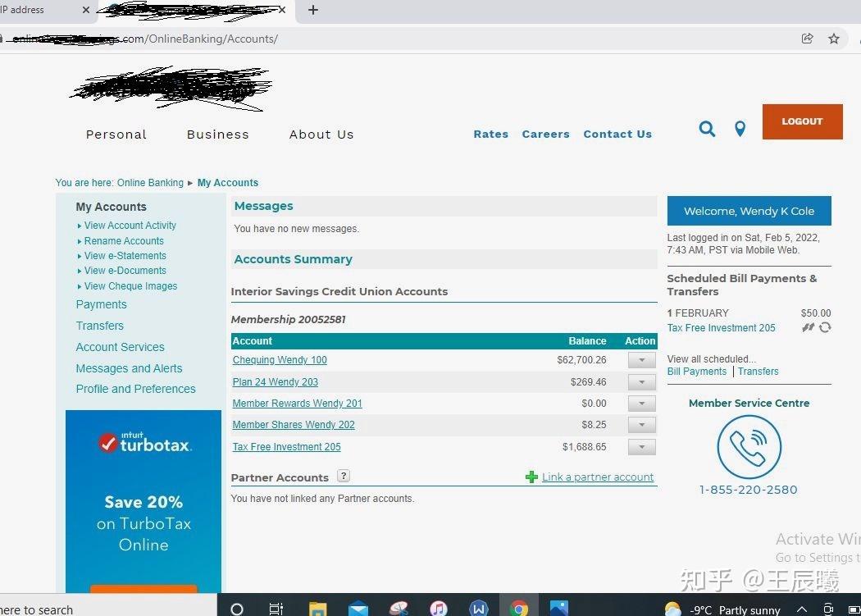Image resolution: width=861 pixels, height=616 pixels.
Task: Click the Membership 20052581 text
Action: [x=289, y=319]
